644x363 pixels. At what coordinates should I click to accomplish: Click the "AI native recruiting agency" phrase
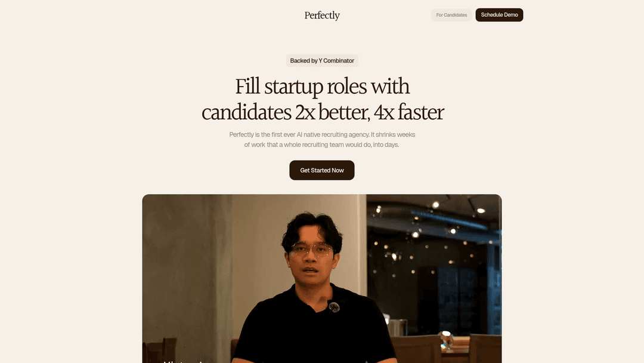333,135
